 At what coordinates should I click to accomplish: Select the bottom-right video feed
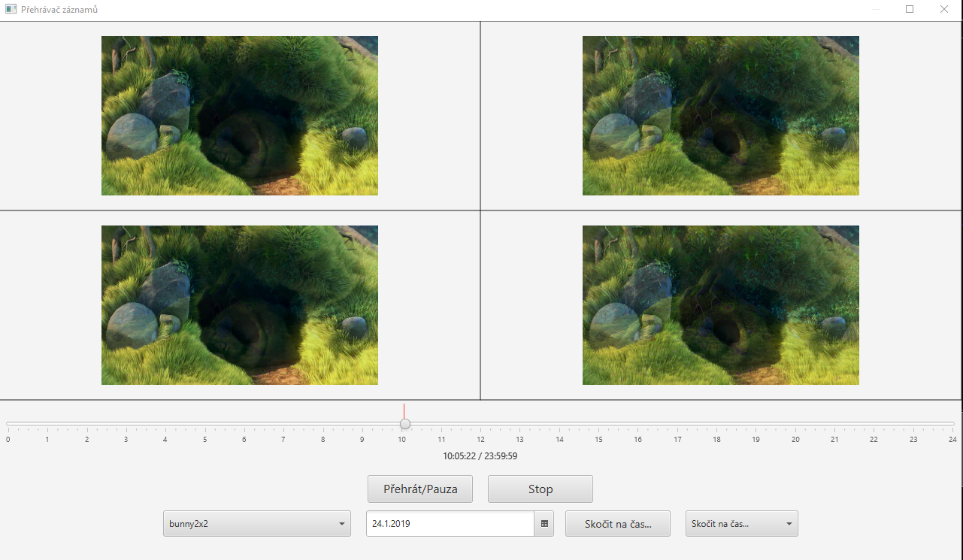tap(720, 305)
